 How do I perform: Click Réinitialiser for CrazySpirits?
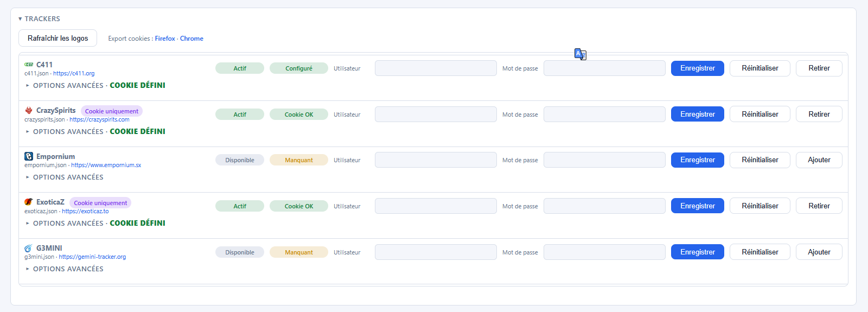pos(760,114)
